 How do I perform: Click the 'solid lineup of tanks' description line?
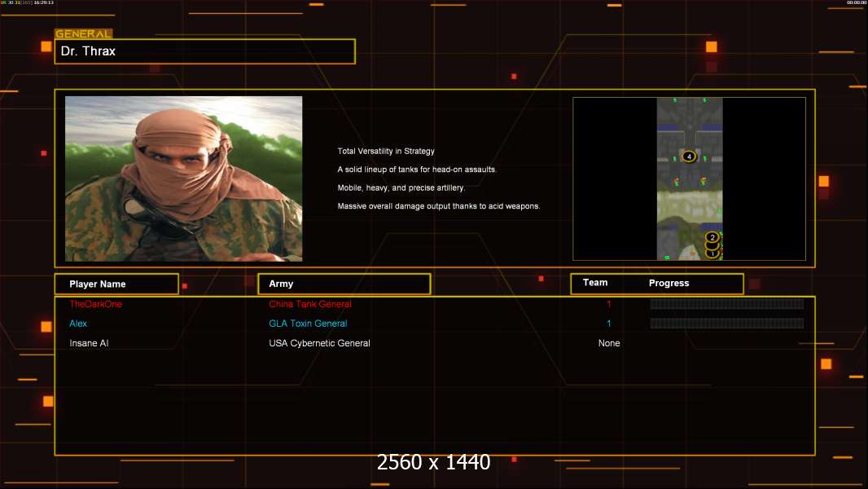(x=417, y=170)
